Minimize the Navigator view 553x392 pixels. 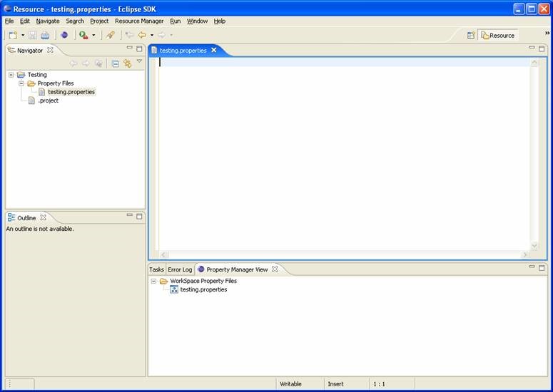click(x=129, y=48)
